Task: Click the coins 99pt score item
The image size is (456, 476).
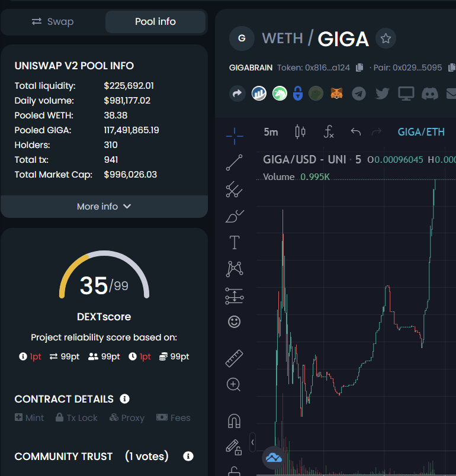Action: (x=174, y=356)
